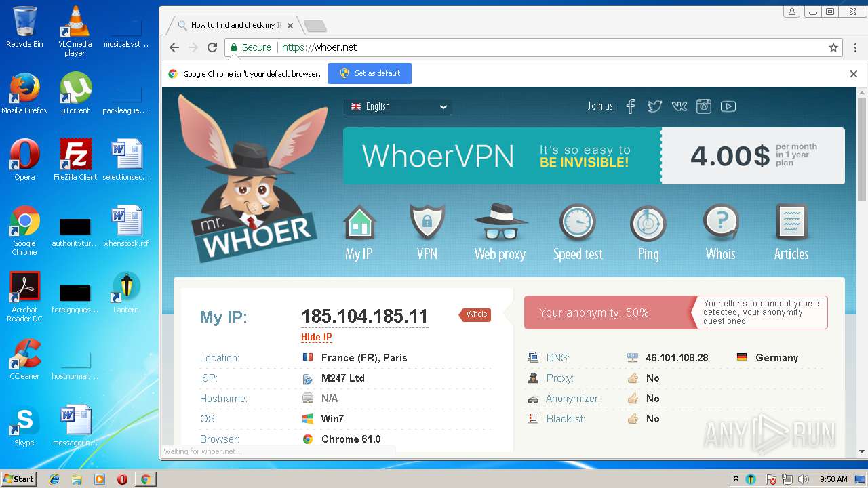Open Media Player taskbar icon
Screen dimensions: 868x488
[100, 479]
